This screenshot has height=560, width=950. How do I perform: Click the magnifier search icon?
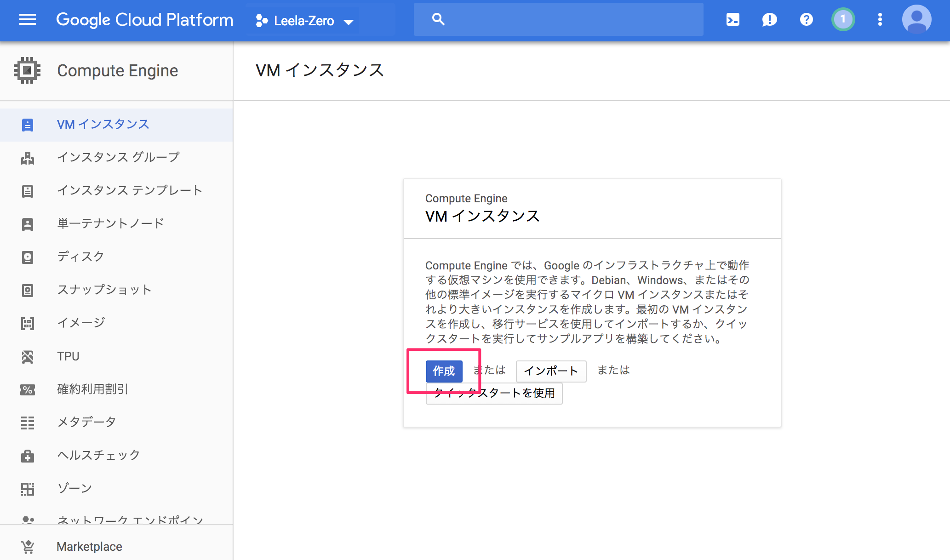[x=438, y=19]
